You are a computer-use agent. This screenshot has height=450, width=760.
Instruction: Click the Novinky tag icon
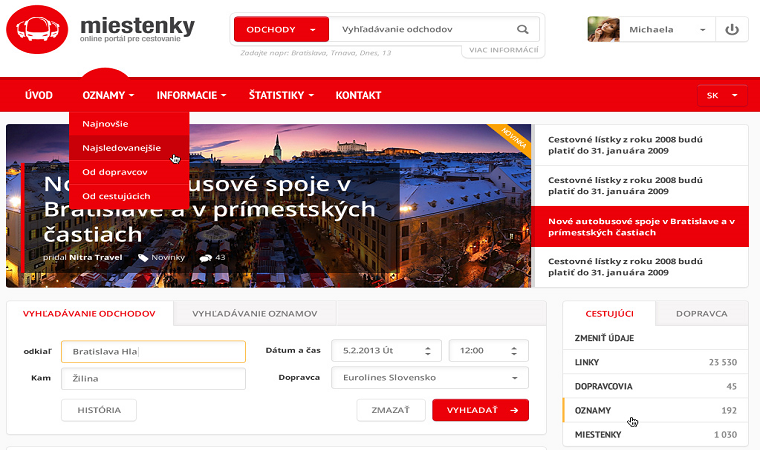pos(143,257)
